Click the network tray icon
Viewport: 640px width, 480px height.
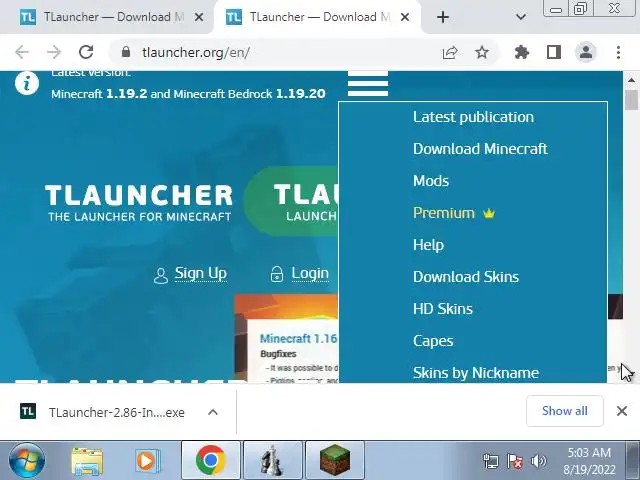point(490,461)
